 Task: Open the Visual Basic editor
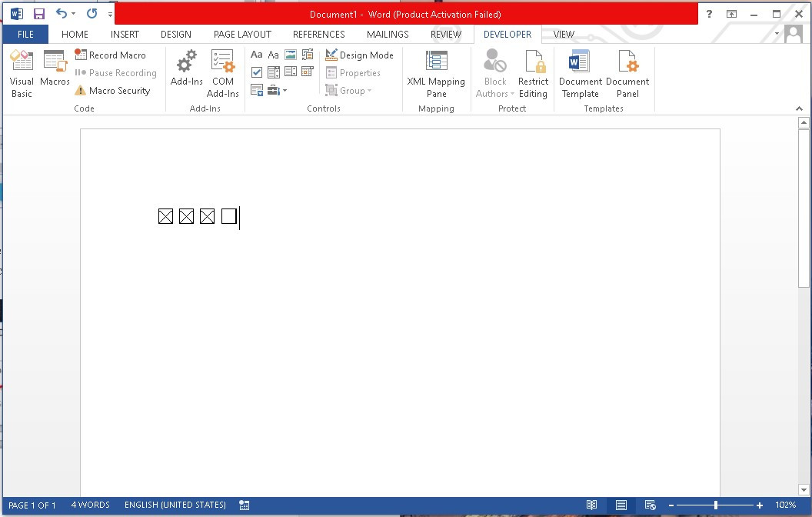point(21,73)
